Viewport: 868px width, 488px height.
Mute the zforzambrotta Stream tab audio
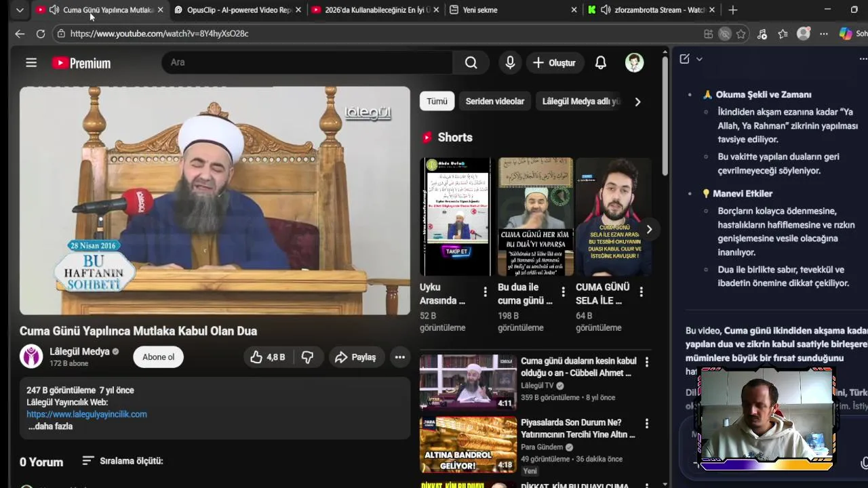(x=606, y=9)
